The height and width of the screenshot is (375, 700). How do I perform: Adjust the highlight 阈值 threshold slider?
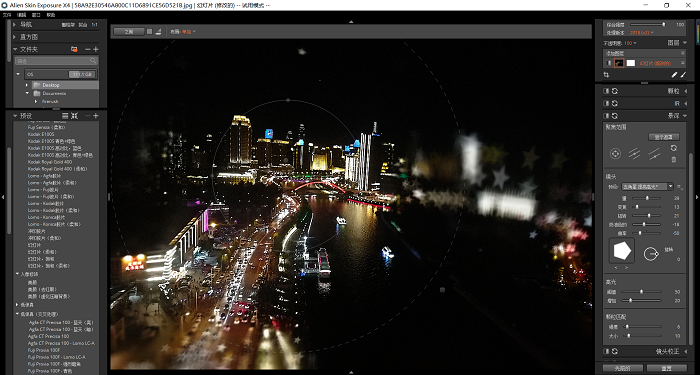(641, 292)
